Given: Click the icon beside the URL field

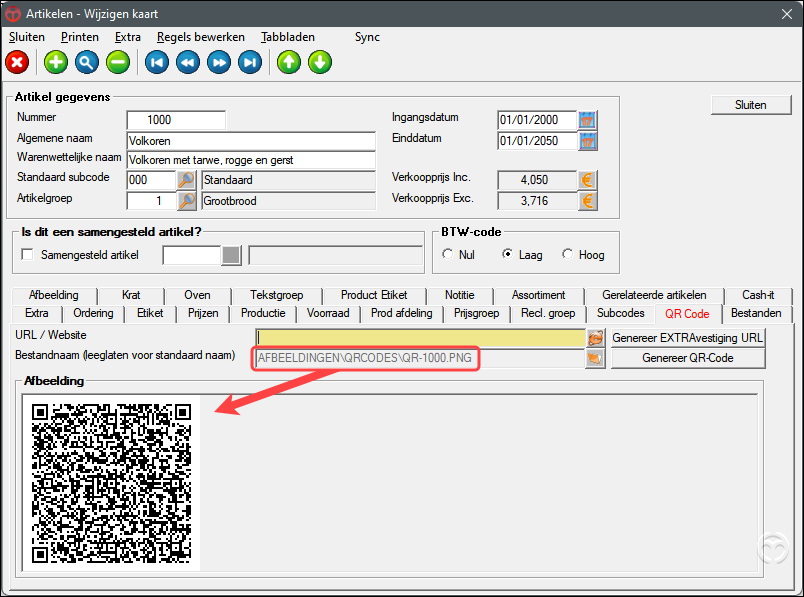Looking at the screenshot, I should click(x=595, y=338).
